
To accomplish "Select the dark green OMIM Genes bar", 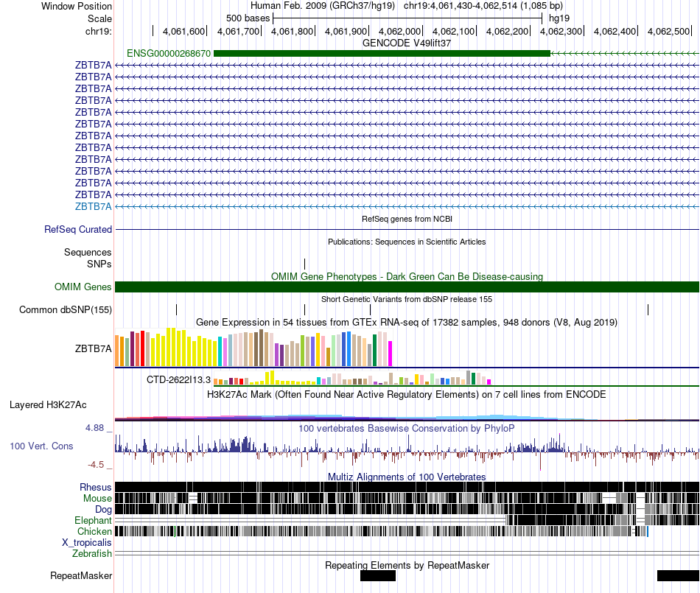I will [x=407, y=287].
